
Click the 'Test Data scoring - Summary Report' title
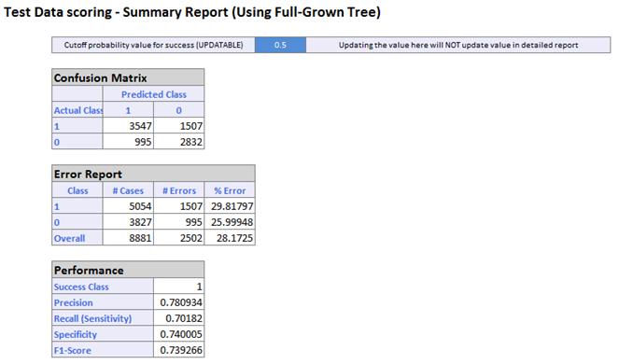192,12
